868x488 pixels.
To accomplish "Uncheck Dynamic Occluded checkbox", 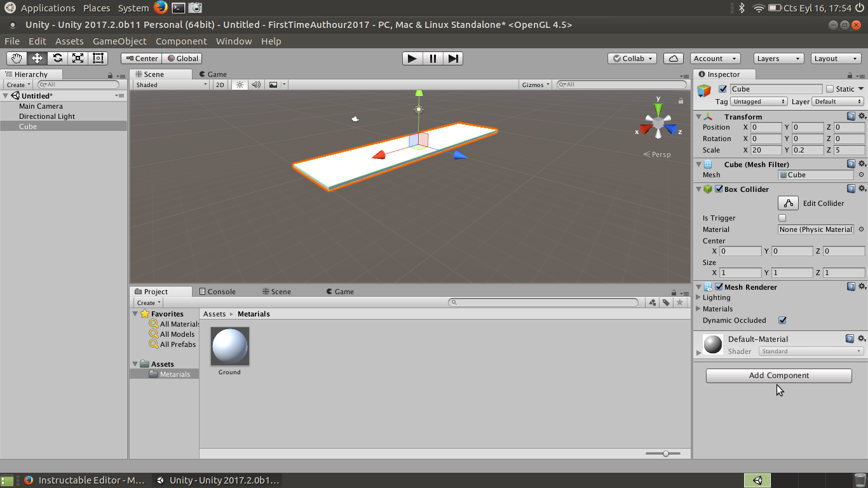I will (782, 320).
